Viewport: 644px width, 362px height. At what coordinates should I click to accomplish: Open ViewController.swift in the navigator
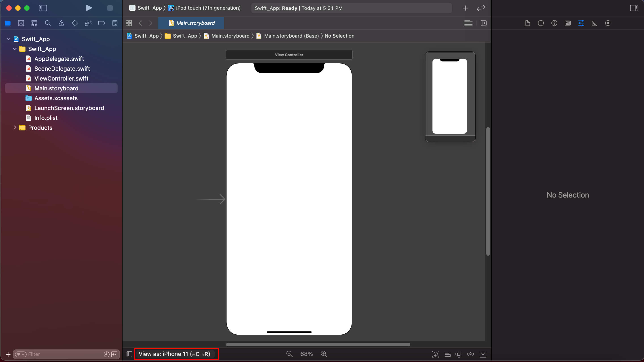[x=61, y=78]
